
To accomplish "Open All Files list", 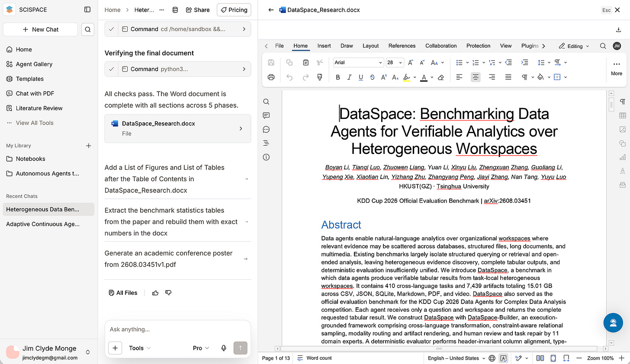I will [123, 293].
